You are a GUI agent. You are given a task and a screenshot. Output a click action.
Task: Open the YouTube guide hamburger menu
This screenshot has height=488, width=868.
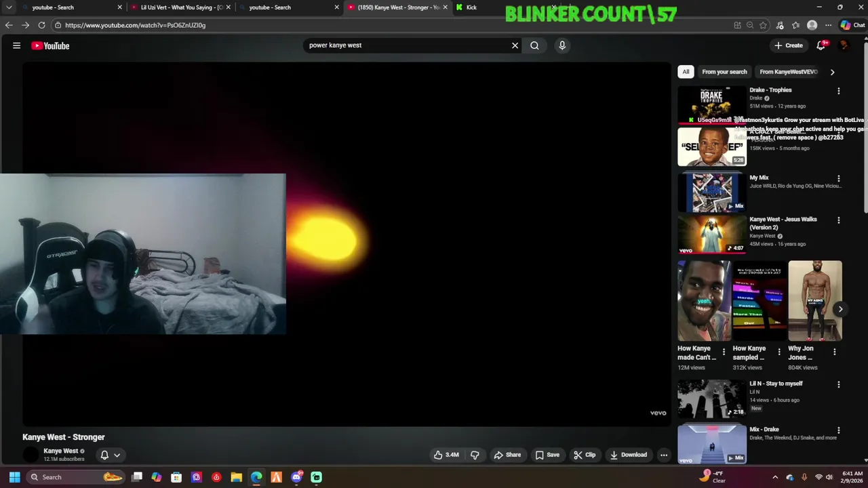point(16,45)
